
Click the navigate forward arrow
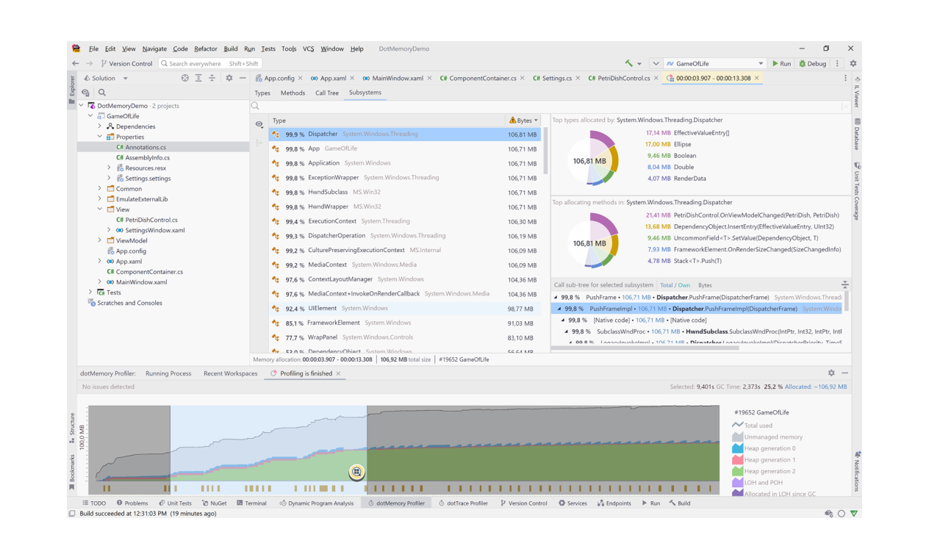pyautogui.click(x=89, y=64)
